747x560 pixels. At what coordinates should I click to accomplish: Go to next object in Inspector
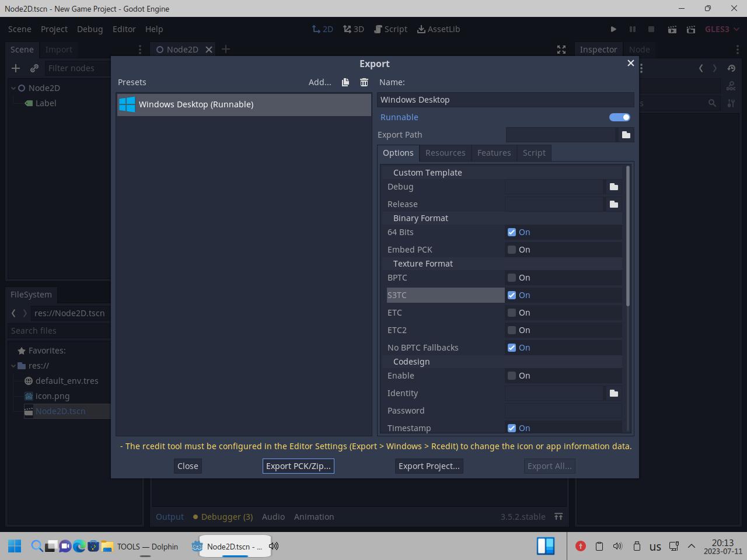tap(715, 68)
